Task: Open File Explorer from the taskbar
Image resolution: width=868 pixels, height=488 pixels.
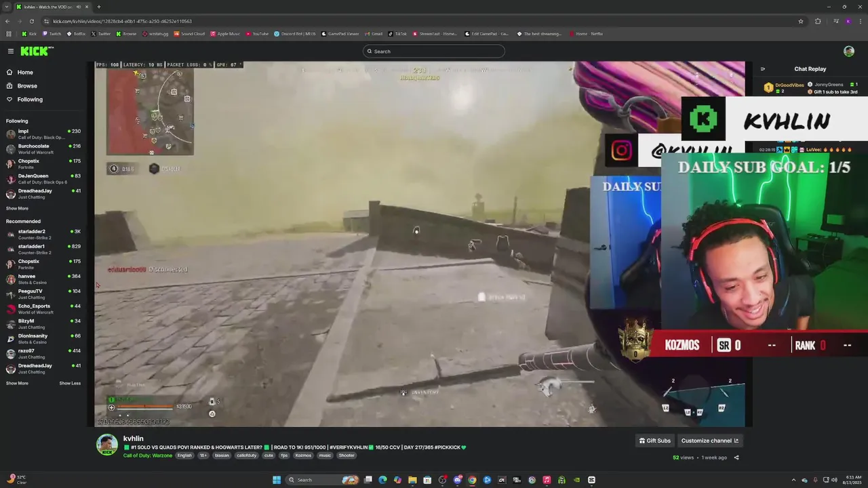Action: pyautogui.click(x=412, y=480)
